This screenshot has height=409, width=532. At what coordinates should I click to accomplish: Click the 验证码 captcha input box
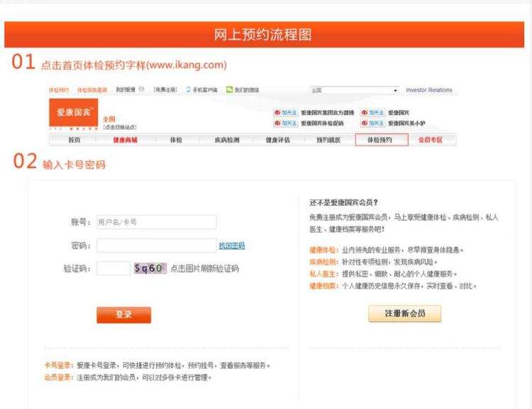tap(113, 268)
